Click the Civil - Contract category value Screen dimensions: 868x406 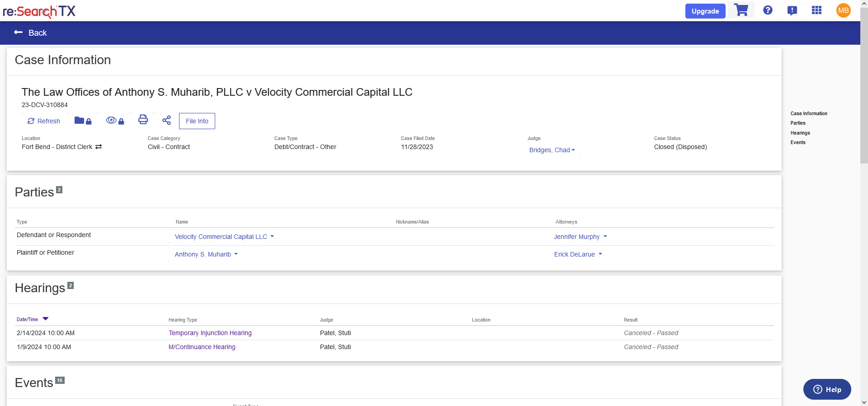pyautogui.click(x=169, y=147)
